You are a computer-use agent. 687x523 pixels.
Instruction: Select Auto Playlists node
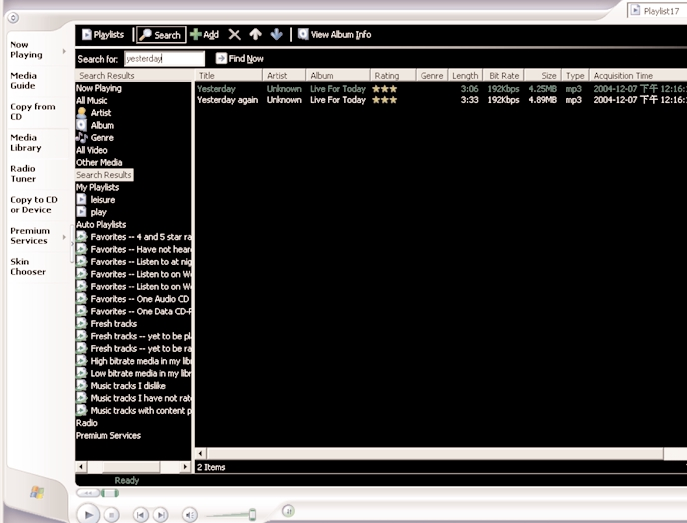101,225
